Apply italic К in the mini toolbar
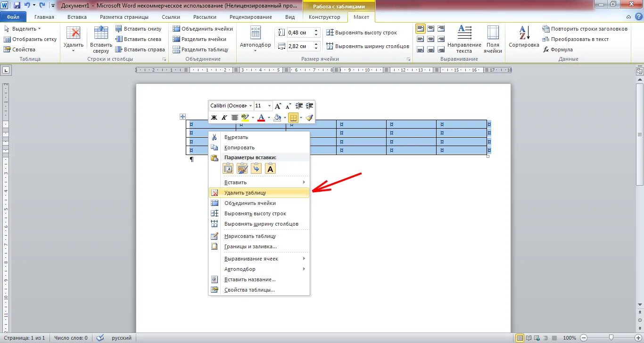 224,117
